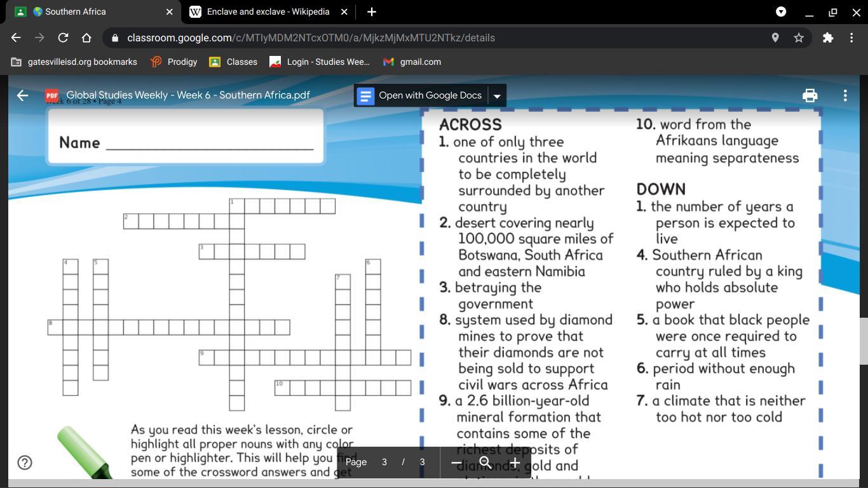Click the PDF file type icon
The width and height of the screenshot is (868, 488).
coord(52,95)
